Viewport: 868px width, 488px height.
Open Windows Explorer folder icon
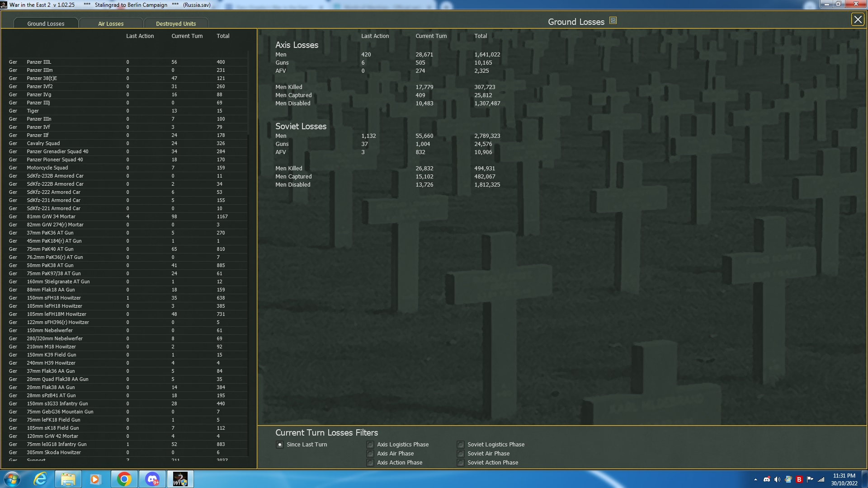(x=68, y=479)
